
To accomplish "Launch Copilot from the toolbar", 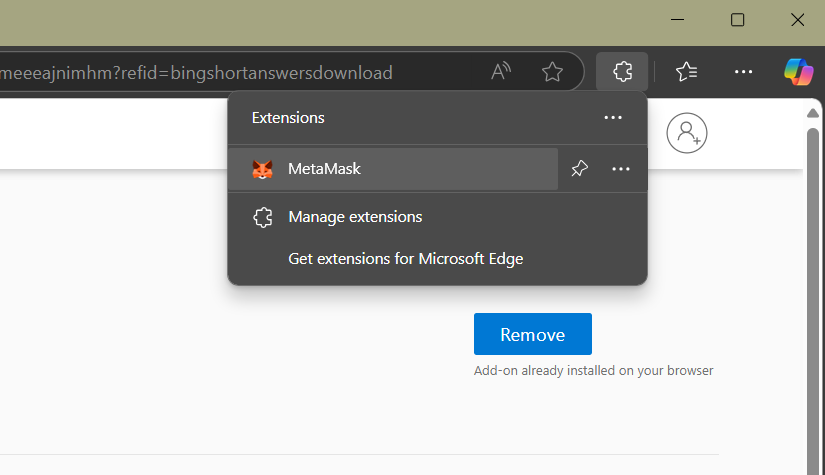I will coord(798,72).
